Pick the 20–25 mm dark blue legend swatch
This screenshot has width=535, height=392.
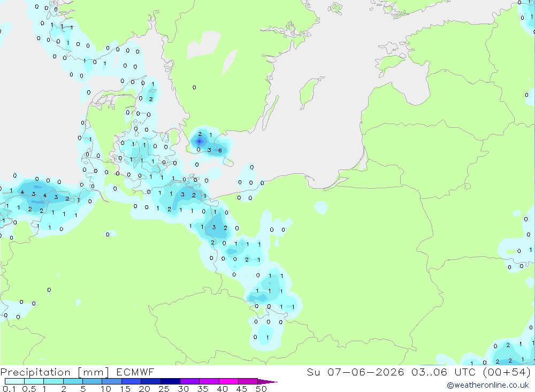tap(150, 381)
